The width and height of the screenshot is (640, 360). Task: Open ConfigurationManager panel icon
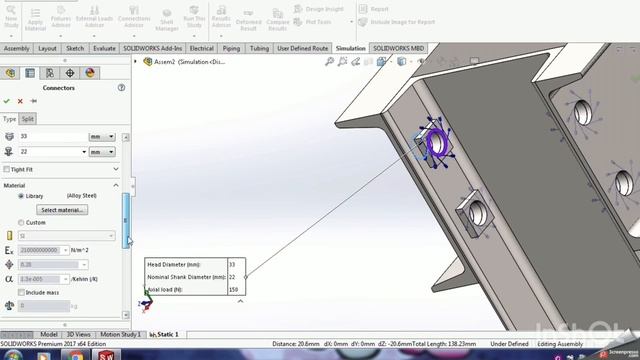pyautogui.click(x=50, y=73)
